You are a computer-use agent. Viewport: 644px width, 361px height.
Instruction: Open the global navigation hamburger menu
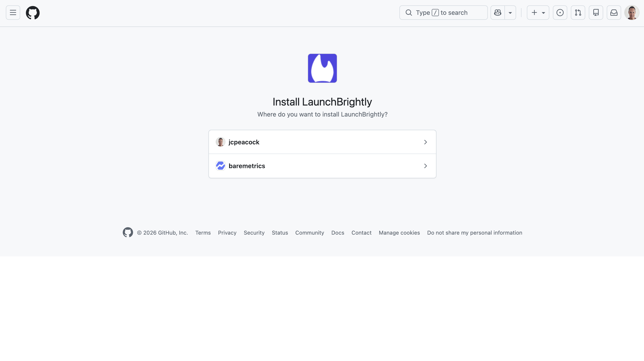point(13,13)
